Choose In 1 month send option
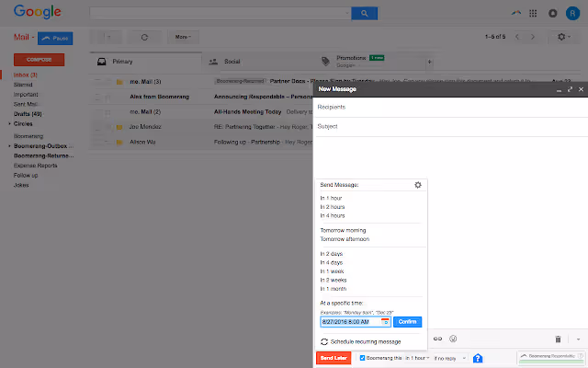The image size is (588, 368). click(333, 289)
